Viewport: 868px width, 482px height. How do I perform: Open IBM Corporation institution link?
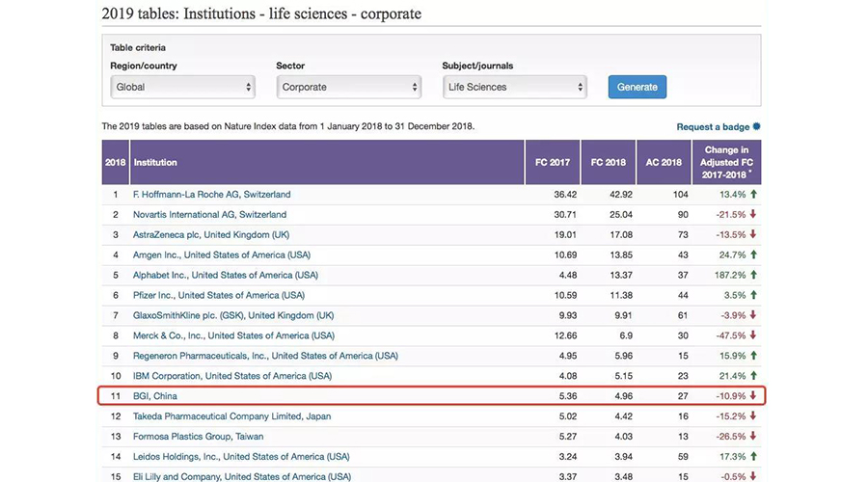[x=231, y=376]
